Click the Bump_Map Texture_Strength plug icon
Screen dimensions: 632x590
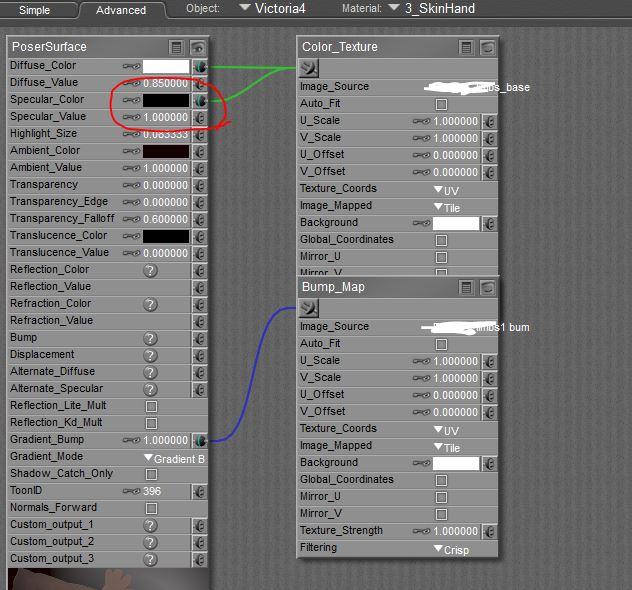(x=489, y=532)
